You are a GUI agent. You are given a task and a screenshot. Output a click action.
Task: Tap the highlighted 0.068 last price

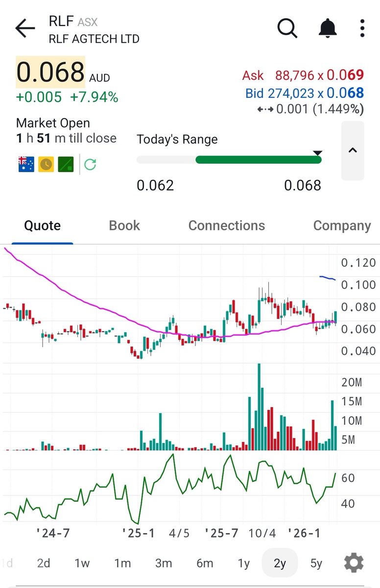click(50, 72)
